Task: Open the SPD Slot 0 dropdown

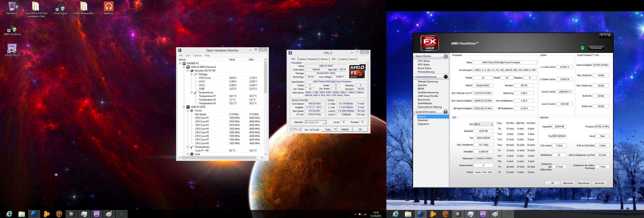Action: 491,124
